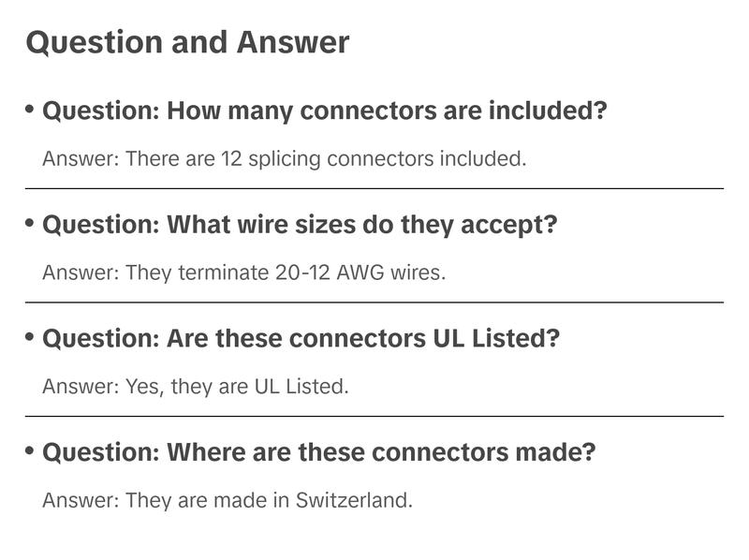Click the number "12" in the first answer

[232, 158]
